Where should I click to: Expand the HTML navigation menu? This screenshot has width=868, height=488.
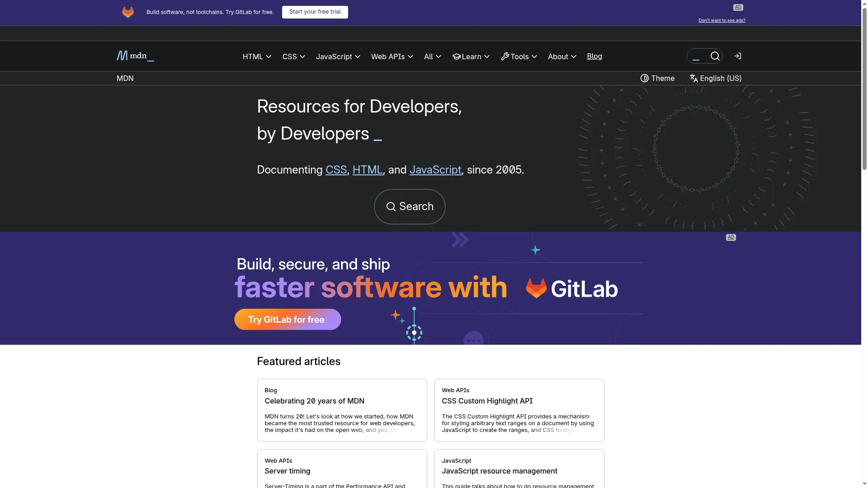257,56
